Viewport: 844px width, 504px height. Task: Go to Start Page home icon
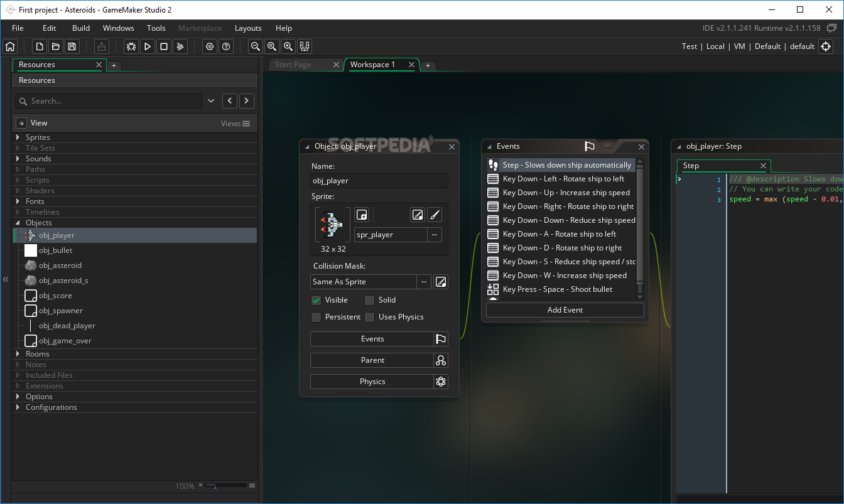point(9,46)
